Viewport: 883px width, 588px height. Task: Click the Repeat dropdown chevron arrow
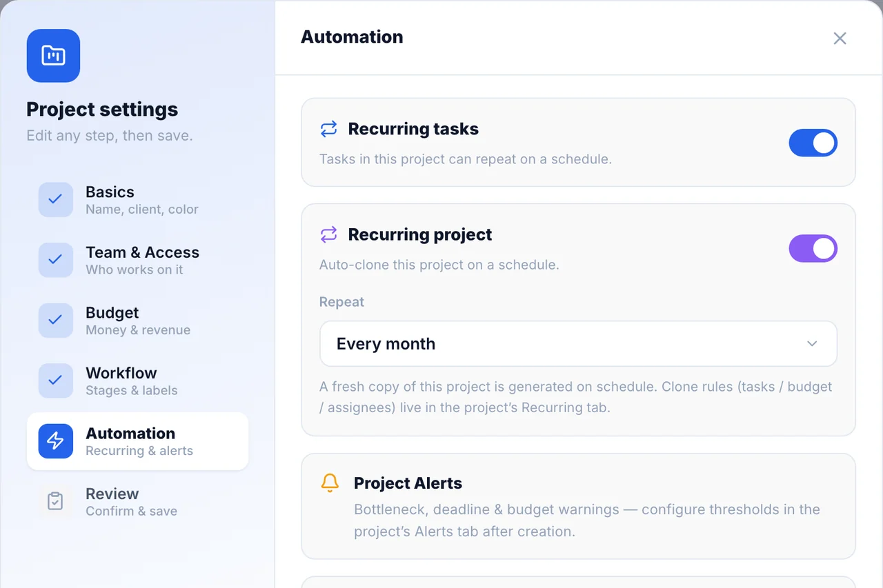tap(812, 343)
